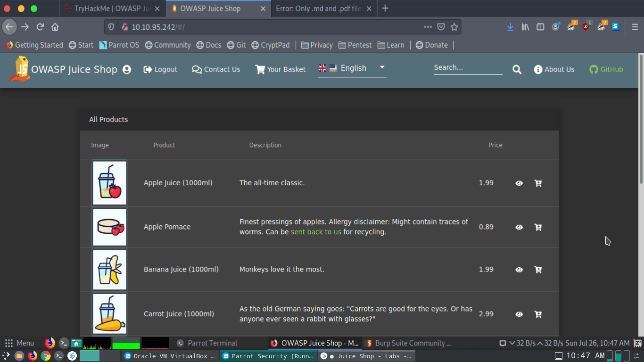Screen dimensions: 644x362
Task: Open the file manager home folder launcher
Action: (76, 343)
